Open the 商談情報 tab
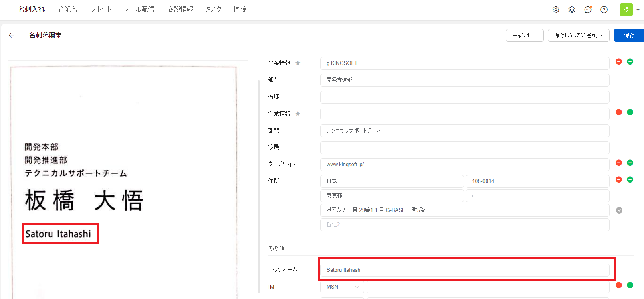 click(x=180, y=9)
